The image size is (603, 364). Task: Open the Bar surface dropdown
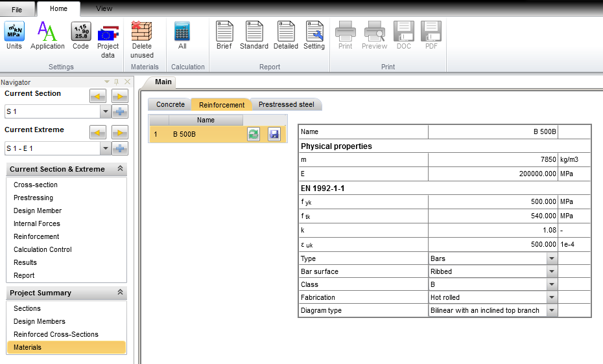click(x=551, y=272)
